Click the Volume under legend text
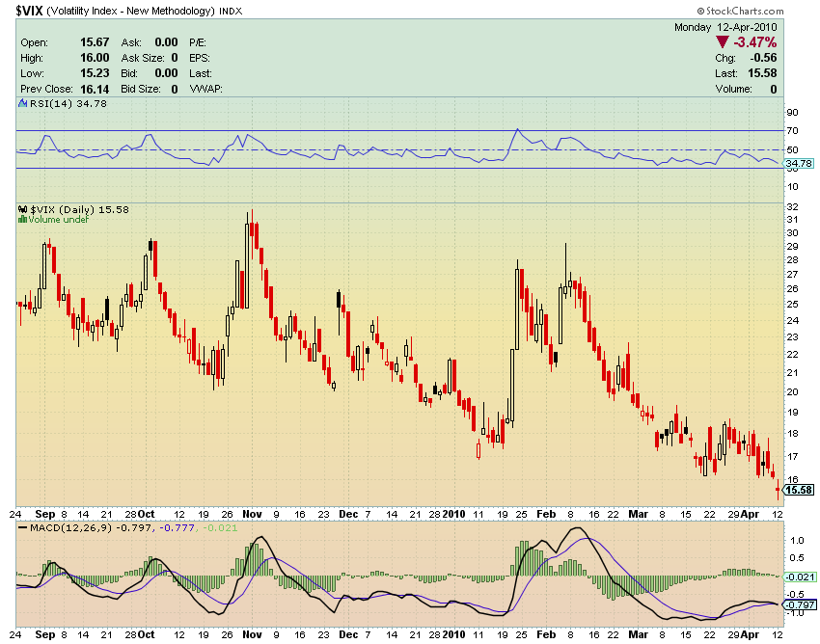 pyautogui.click(x=59, y=220)
